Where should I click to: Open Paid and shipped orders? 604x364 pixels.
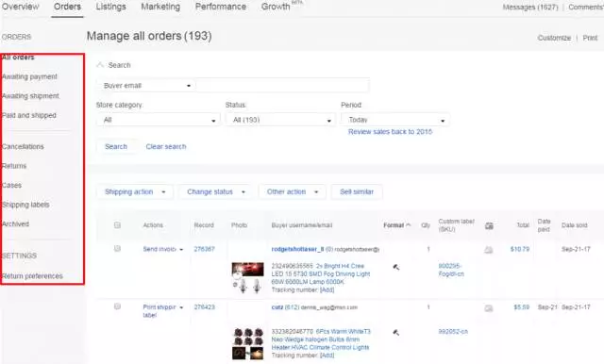point(29,115)
